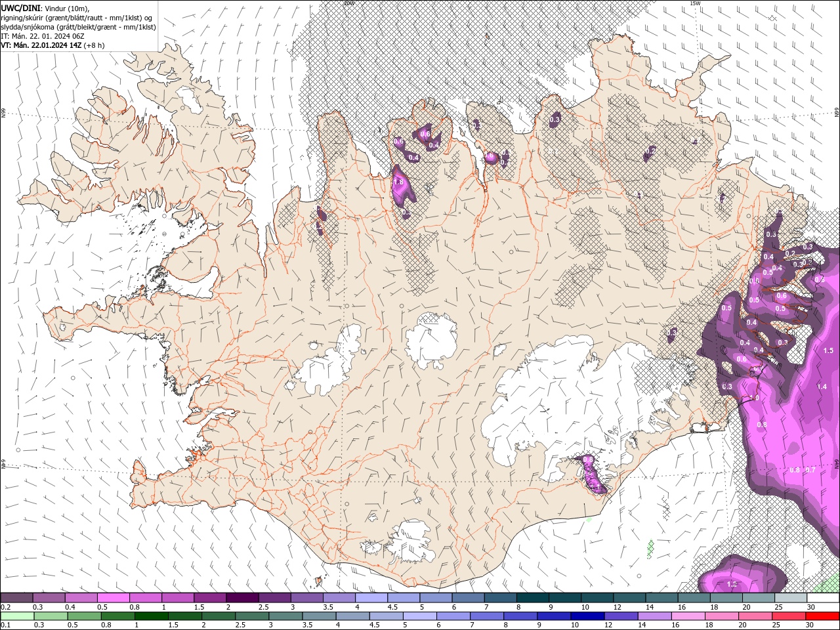Image resolution: width=840 pixels, height=630 pixels.
Task: Select the lower-row 3 grey-green legend swatch
Action: click(x=285, y=616)
